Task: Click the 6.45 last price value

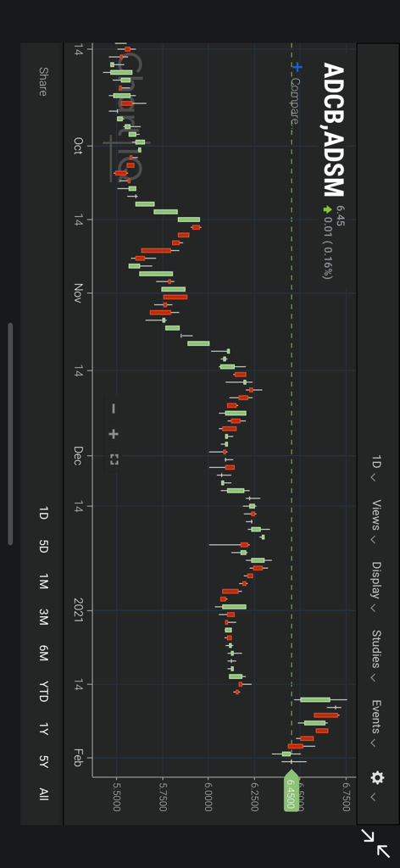Action: coord(340,215)
